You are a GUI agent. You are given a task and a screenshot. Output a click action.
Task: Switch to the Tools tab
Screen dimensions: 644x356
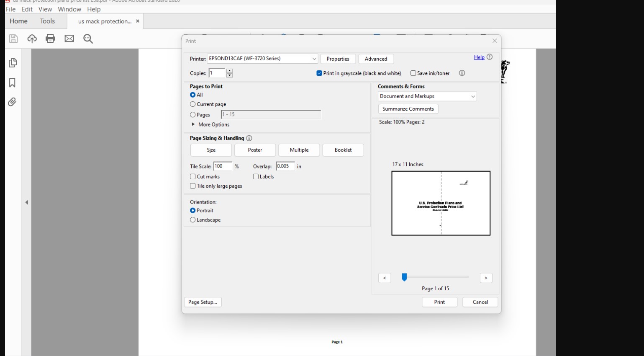pos(47,21)
